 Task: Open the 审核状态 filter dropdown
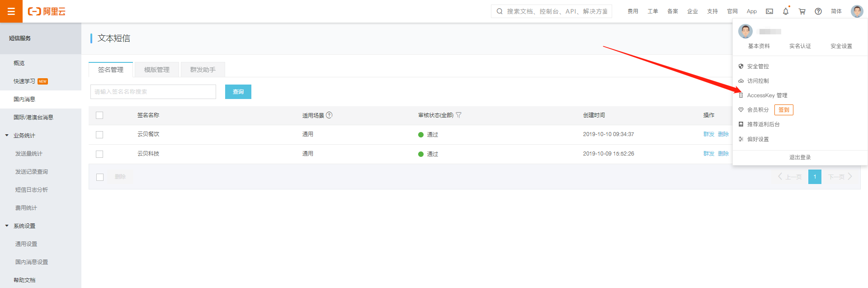458,115
